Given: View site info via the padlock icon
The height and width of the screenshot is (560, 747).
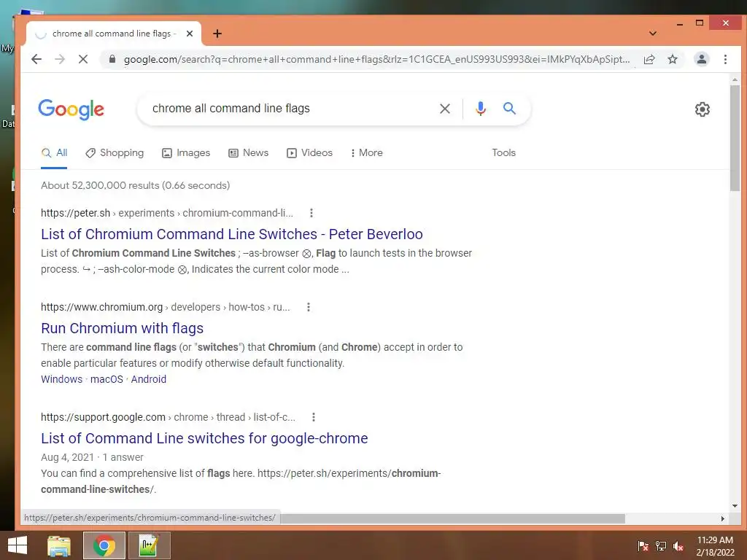Looking at the screenshot, I should click(112, 59).
